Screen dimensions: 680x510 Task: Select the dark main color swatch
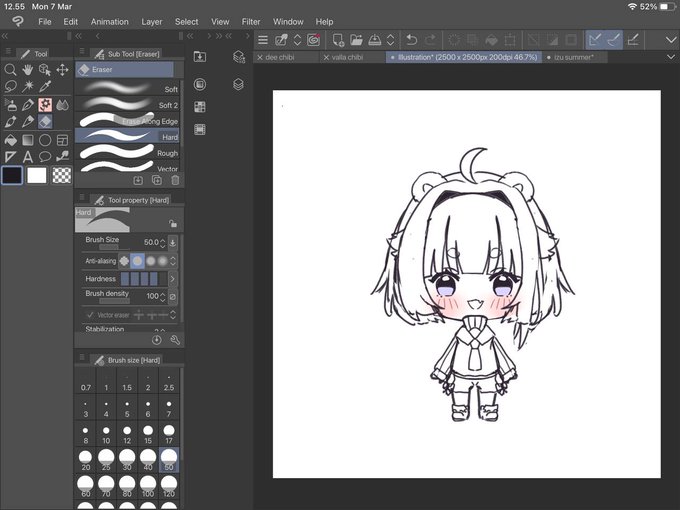coord(12,175)
